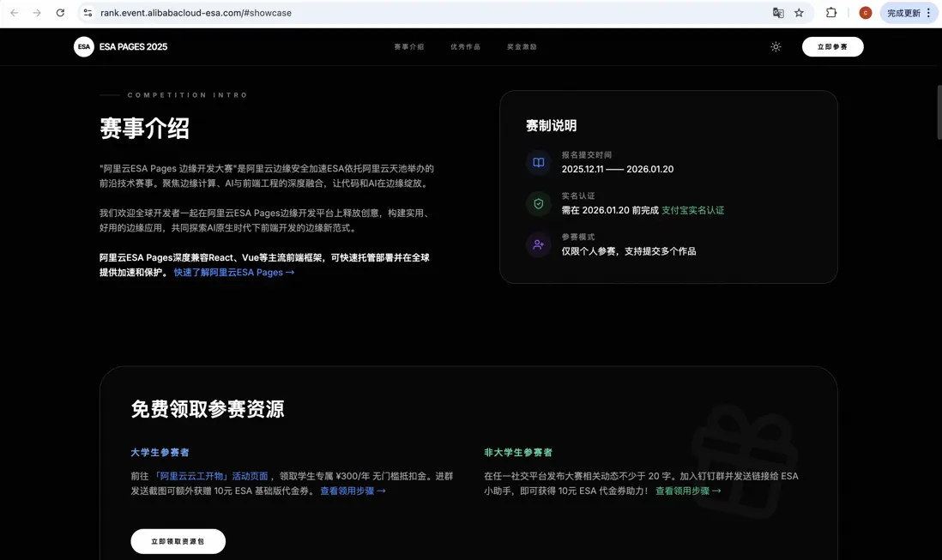This screenshot has width=942, height=560.
Task: Go to 奖金激励 nav item
Action: (x=522, y=47)
